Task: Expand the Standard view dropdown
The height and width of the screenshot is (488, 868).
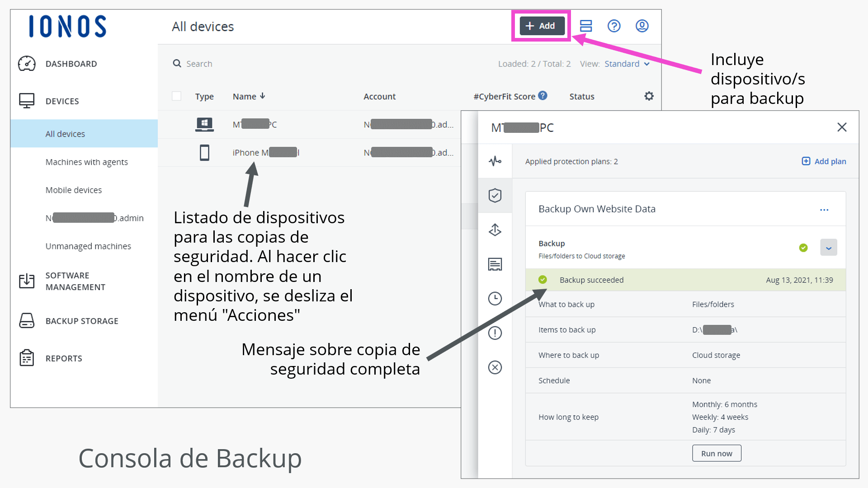Action: pos(627,64)
